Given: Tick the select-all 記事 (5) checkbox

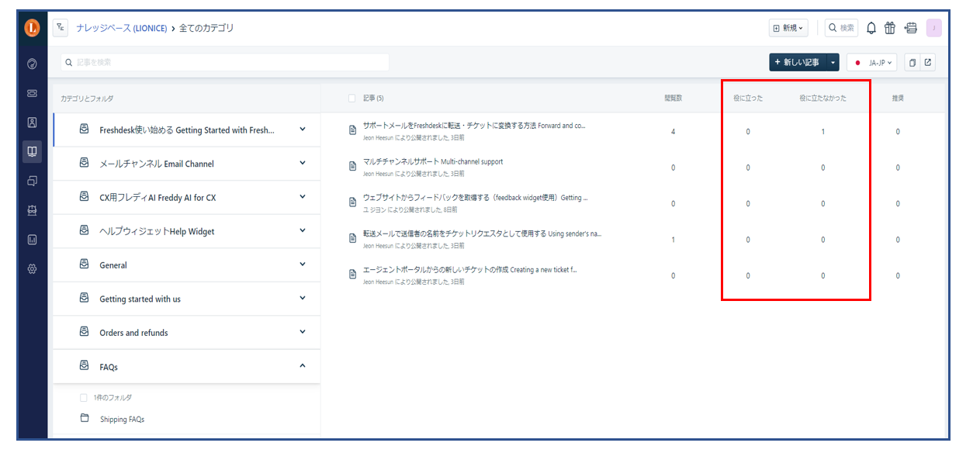Looking at the screenshot, I should [352, 99].
